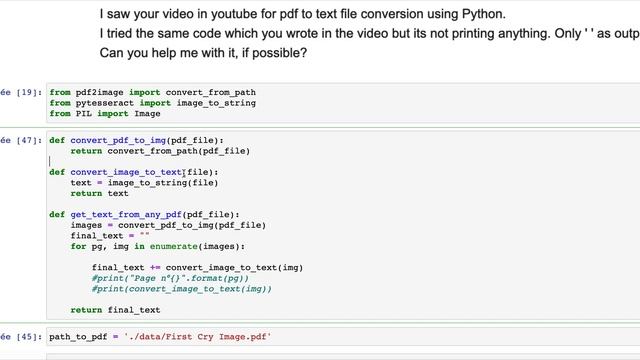The width and height of the screenshot is (640, 360).
Task: Click 'for pg, img in enumerate(images):' line
Action: tap(158, 247)
